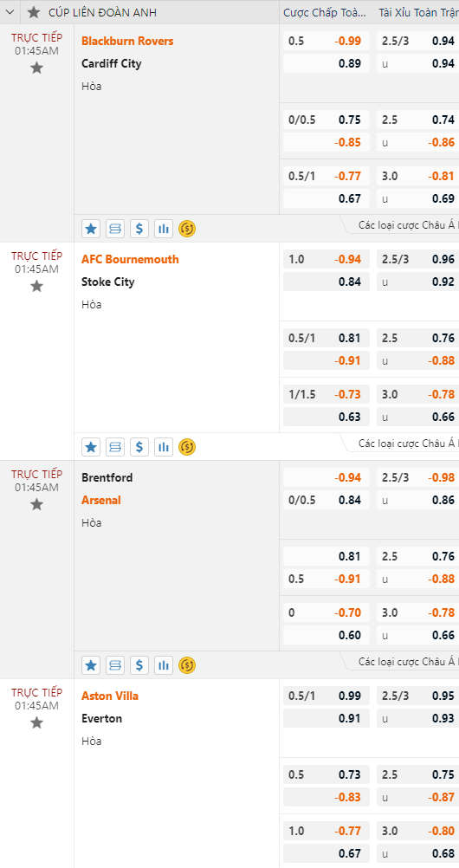
Task: Favorite the Cúp Liên Đoàn Anh league star
Action: point(34,12)
